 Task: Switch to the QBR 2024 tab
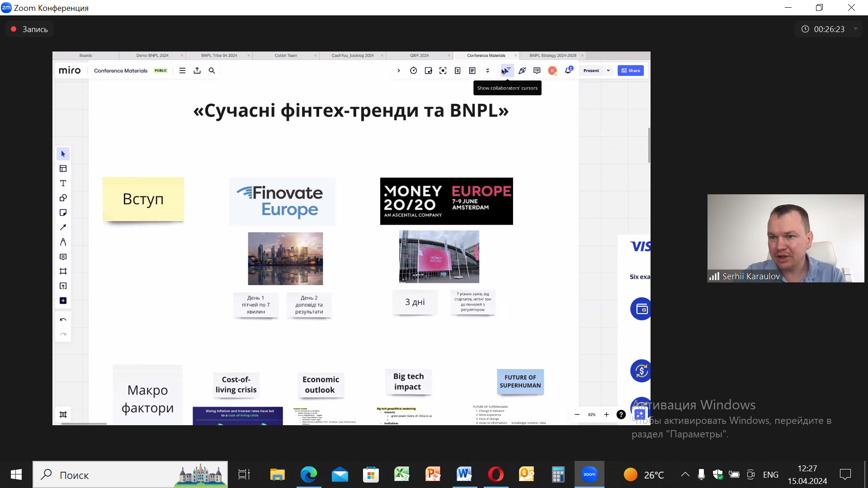pyautogui.click(x=419, y=56)
